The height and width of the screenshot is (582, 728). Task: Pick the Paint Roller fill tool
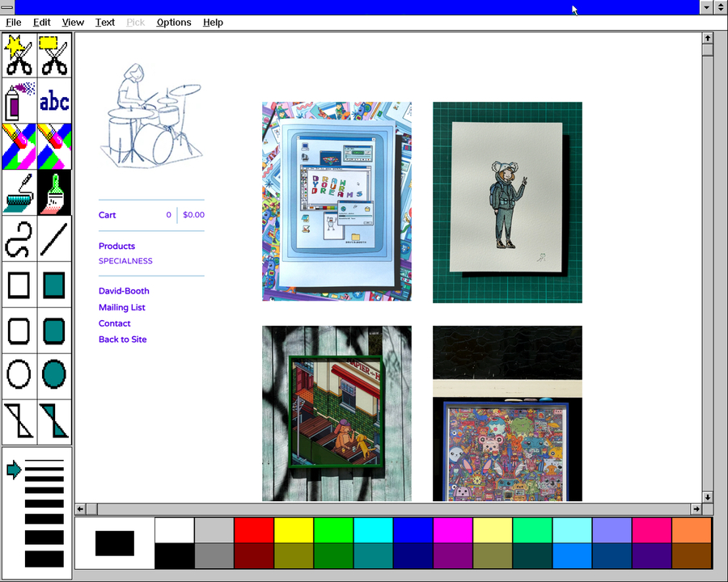click(x=19, y=192)
